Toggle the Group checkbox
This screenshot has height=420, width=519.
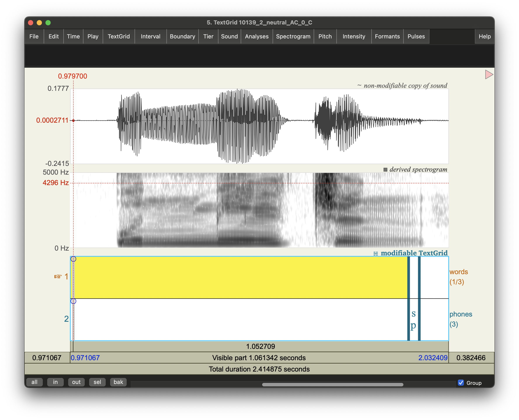(461, 383)
